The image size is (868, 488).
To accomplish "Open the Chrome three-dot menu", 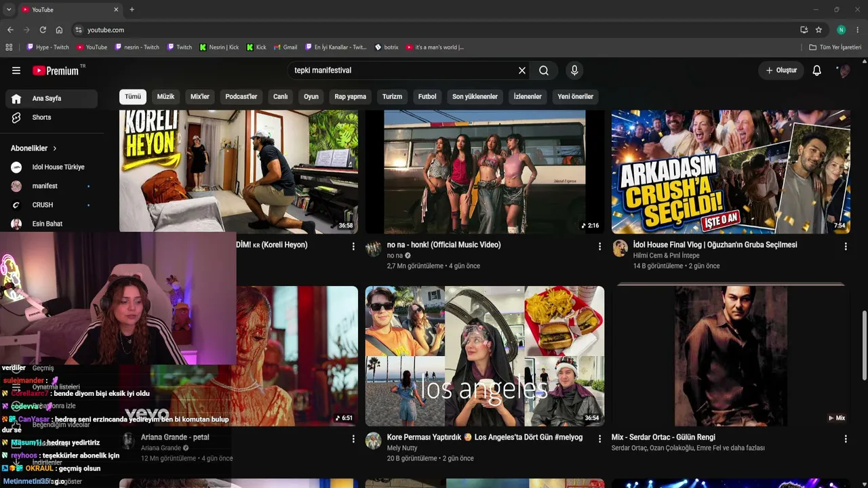I will tap(858, 30).
